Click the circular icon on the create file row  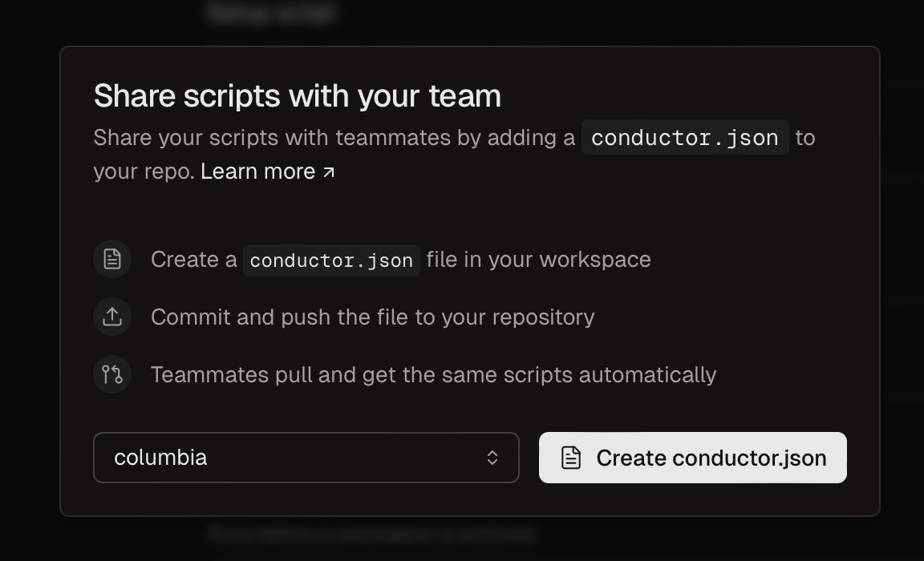(111, 259)
